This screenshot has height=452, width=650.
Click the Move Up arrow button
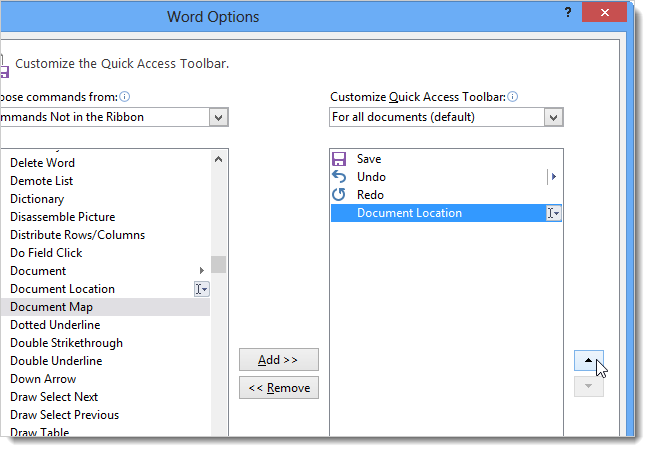pos(589,360)
